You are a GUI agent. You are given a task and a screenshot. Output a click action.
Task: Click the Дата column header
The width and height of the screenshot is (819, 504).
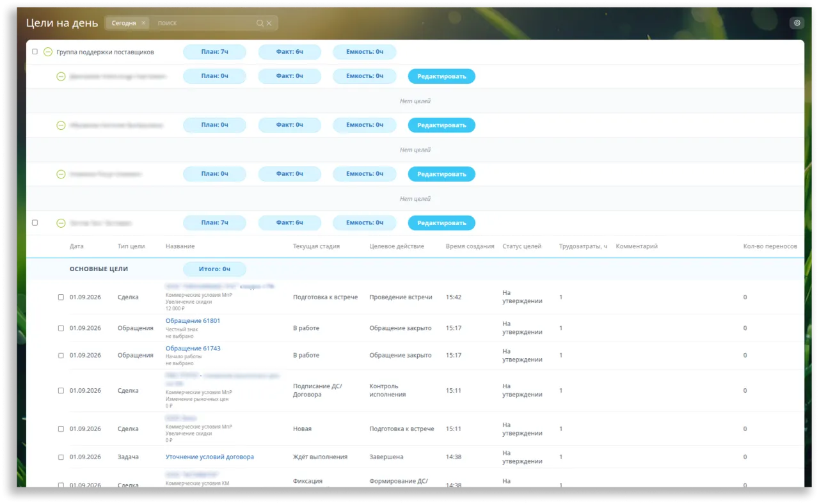point(77,246)
